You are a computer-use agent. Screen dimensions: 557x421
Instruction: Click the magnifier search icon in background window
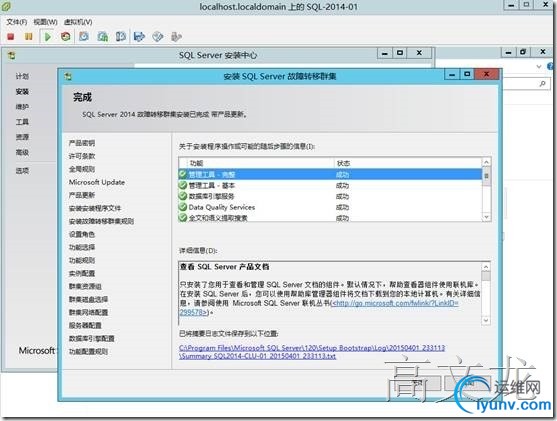542,84
